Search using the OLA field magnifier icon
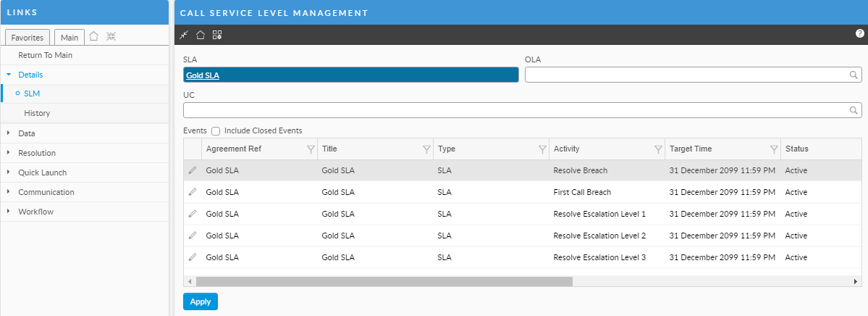The height and width of the screenshot is (316, 868). tap(854, 75)
